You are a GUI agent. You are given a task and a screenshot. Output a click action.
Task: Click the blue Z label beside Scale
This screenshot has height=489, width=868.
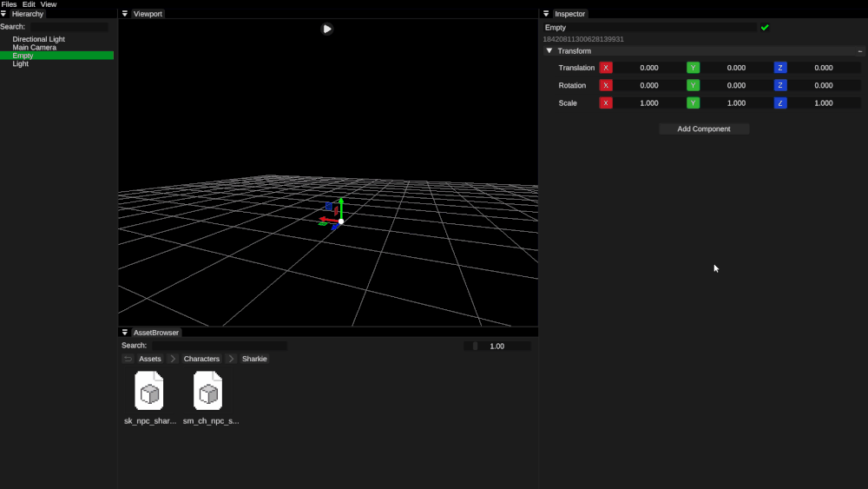780,103
